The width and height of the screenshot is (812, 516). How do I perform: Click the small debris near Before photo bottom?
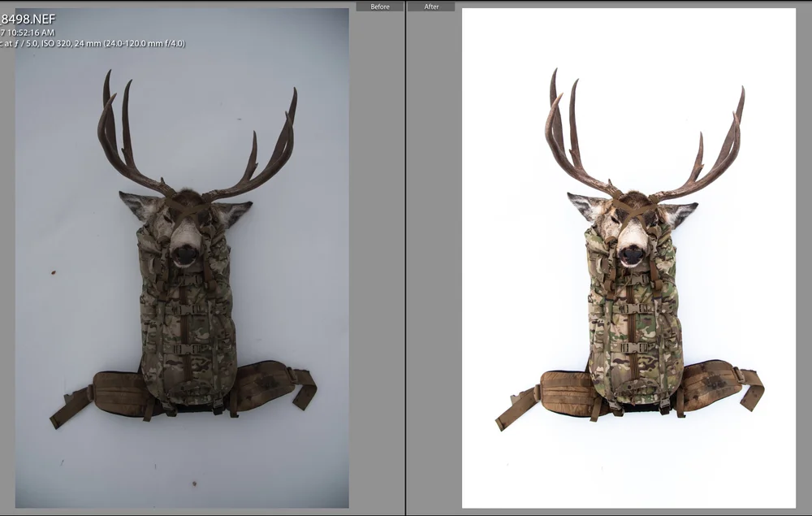194,483
